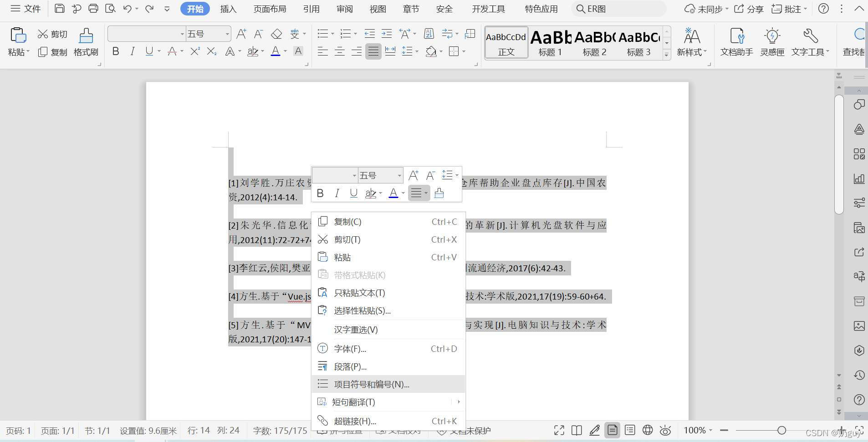Click the Undo arrow icon
Screen dimensions: 868x442
point(127,9)
